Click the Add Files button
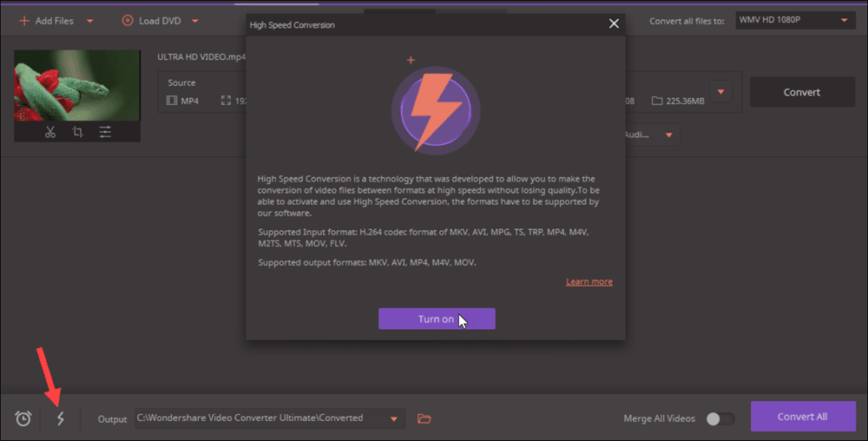This screenshot has height=441, width=868. click(x=47, y=21)
